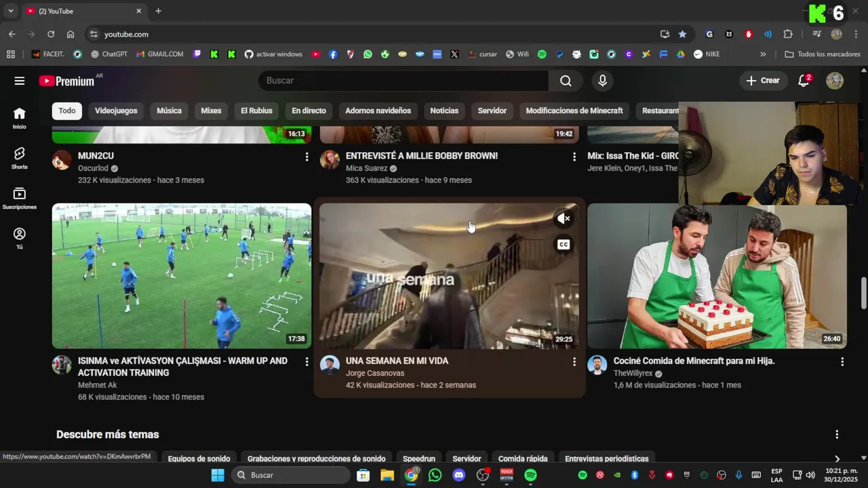This screenshot has height=488, width=868.
Task: Select the En directo filter chip
Action: coord(309,110)
